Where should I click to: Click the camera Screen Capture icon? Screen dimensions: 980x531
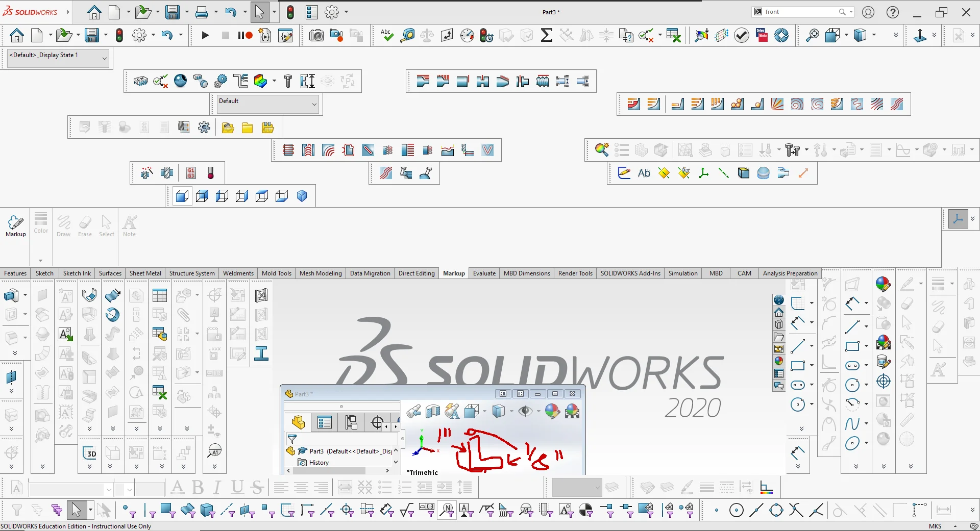click(316, 35)
